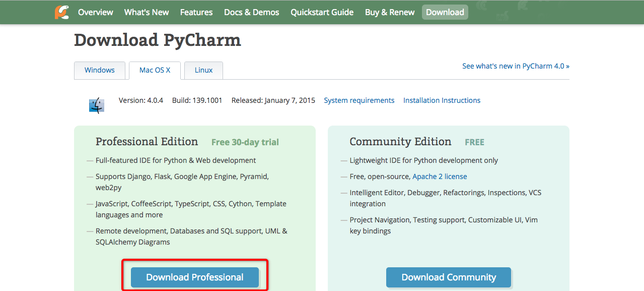
Task: Open the Features navigation item
Action: point(196,12)
